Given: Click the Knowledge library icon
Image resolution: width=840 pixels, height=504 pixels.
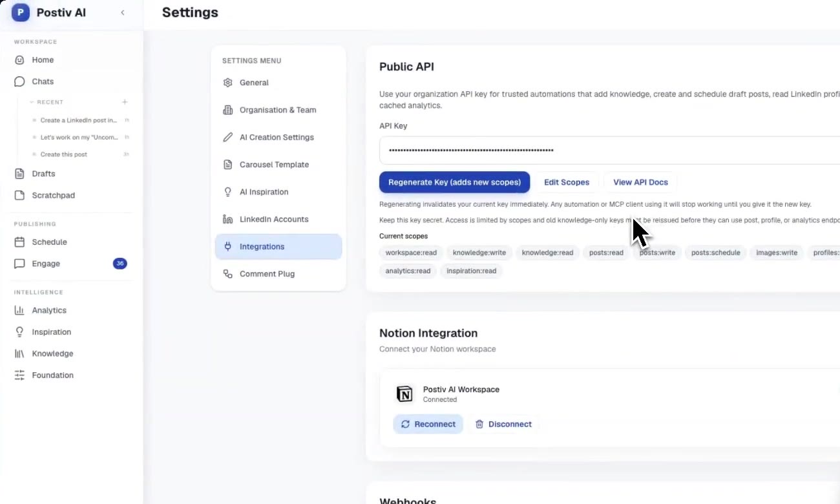Looking at the screenshot, I should point(19,353).
